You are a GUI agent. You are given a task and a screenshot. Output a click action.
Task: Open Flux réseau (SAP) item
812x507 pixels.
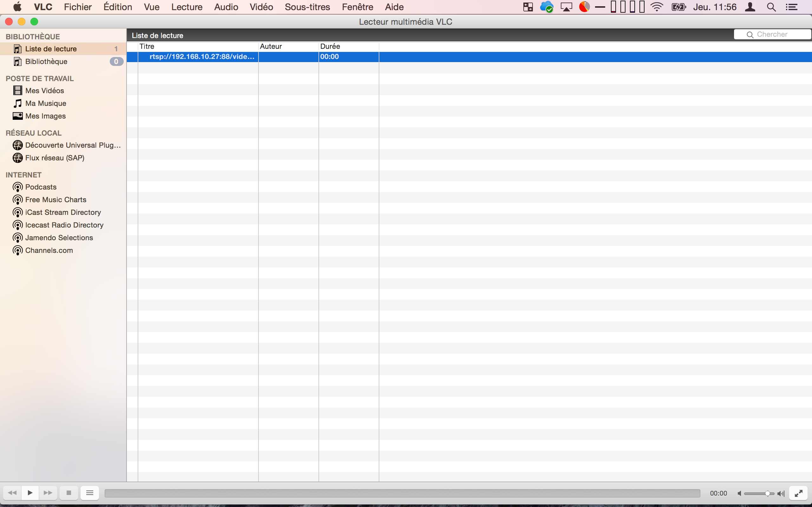[54, 157]
